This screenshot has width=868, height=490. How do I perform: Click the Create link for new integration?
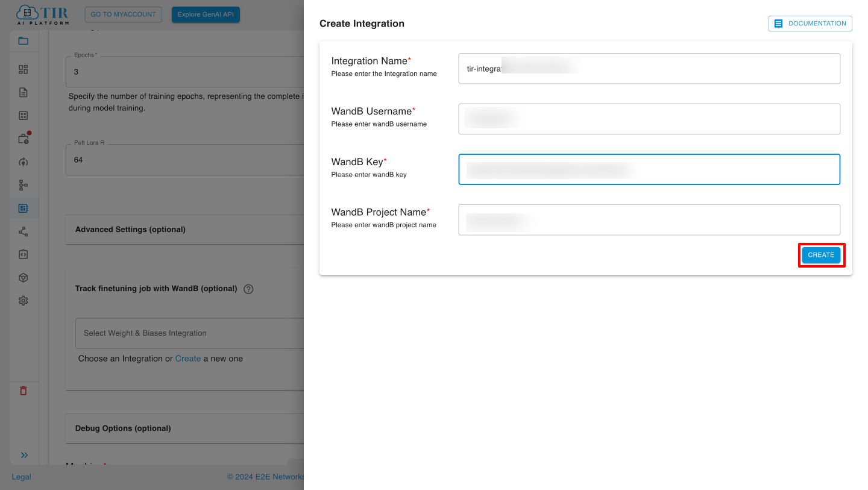[x=188, y=359]
